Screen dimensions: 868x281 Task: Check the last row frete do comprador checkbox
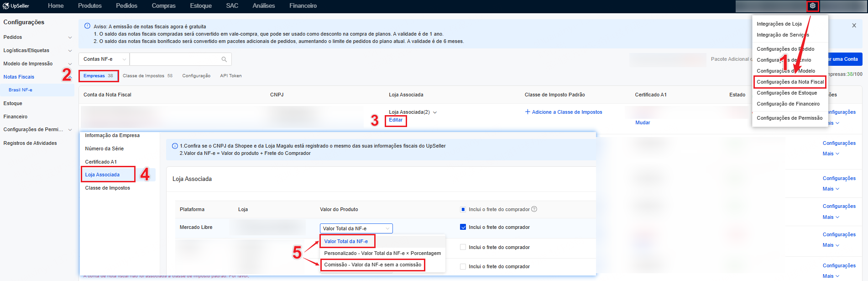pos(463,266)
